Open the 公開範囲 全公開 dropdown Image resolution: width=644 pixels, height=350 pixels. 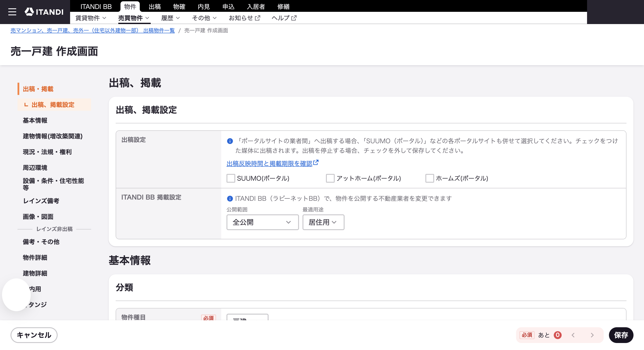[x=262, y=222]
